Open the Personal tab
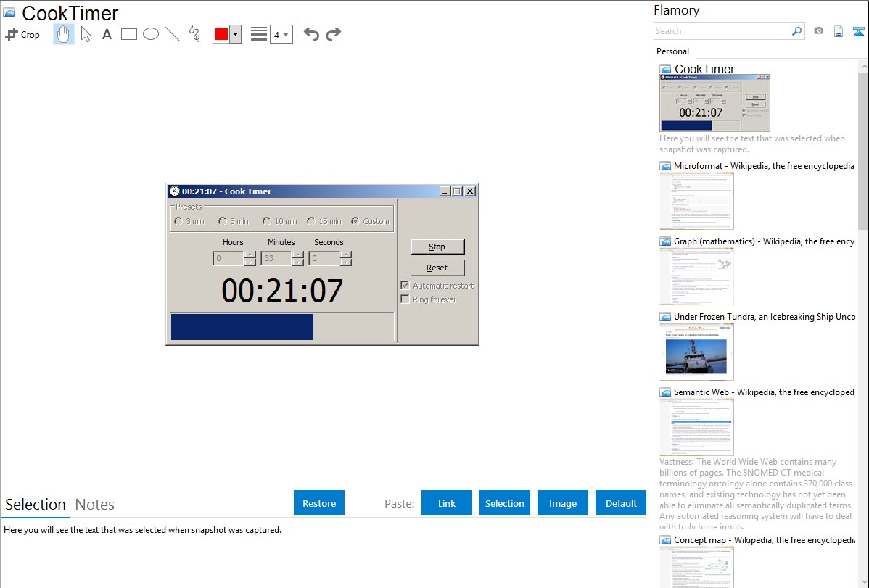Screen dimensions: 869x588 [x=672, y=51]
